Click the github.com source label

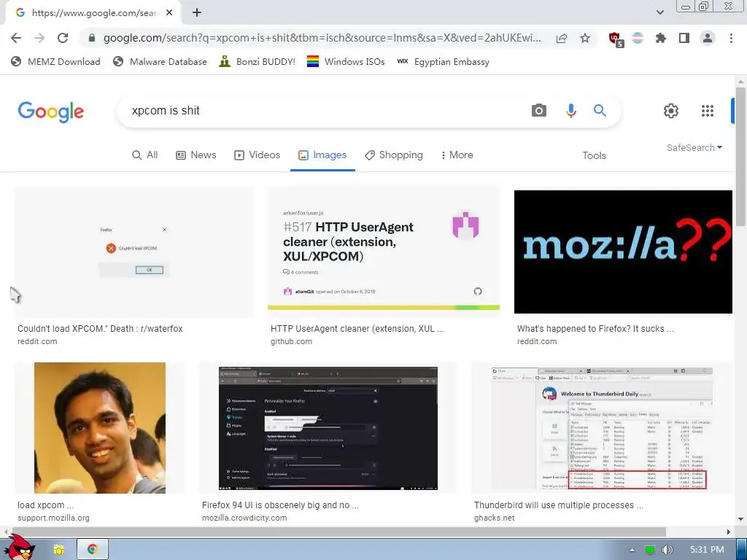coord(292,341)
